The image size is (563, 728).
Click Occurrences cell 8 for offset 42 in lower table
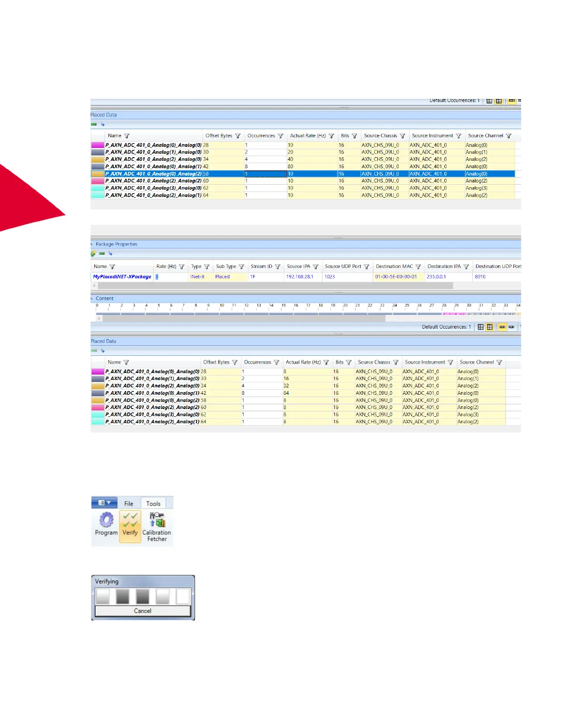coord(262,393)
